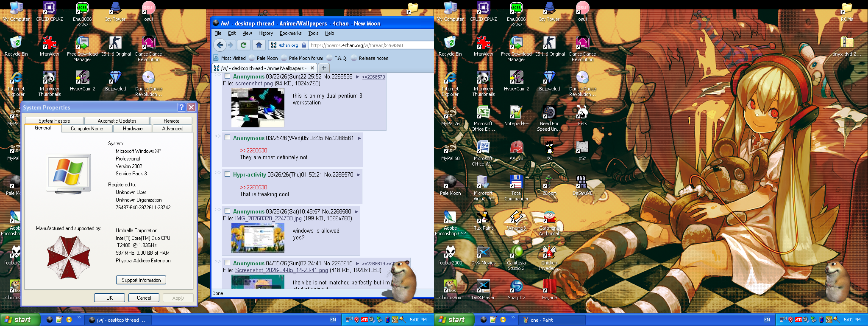The width and height of the screenshot is (868, 326).
Task: Open the Automatic Updates tab
Action: 117,121
